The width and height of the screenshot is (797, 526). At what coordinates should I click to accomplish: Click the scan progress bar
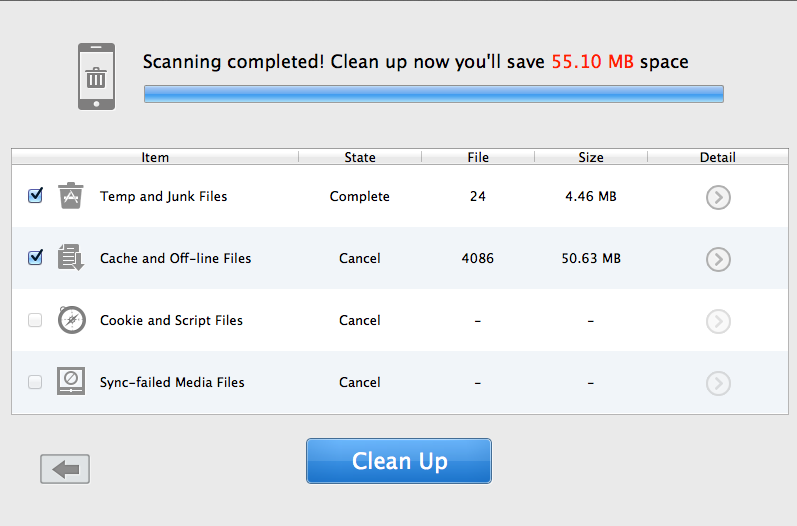[433, 94]
